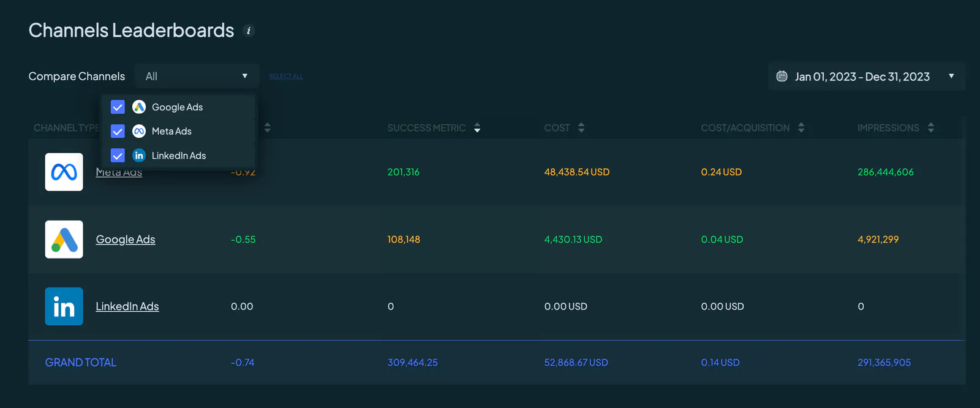Screen dimensions: 980x408
Task: Click Meta Ads cost 48,438.54 USD
Action: [x=577, y=172]
